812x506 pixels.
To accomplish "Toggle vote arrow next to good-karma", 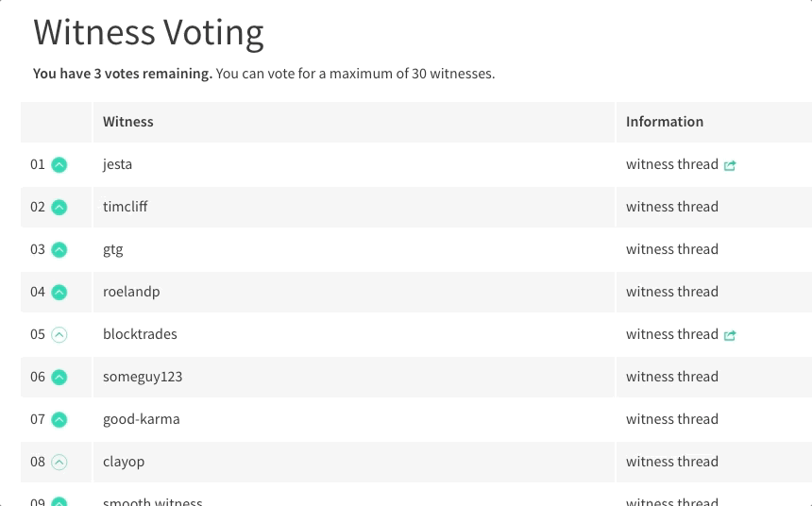I will pyautogui.click(x=59, y=419).
